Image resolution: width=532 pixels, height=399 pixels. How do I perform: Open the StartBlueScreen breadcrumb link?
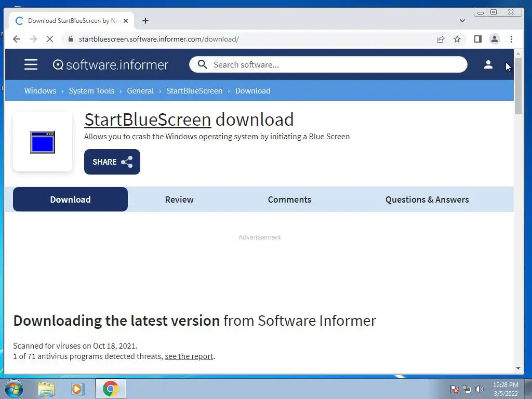point(194,90)
